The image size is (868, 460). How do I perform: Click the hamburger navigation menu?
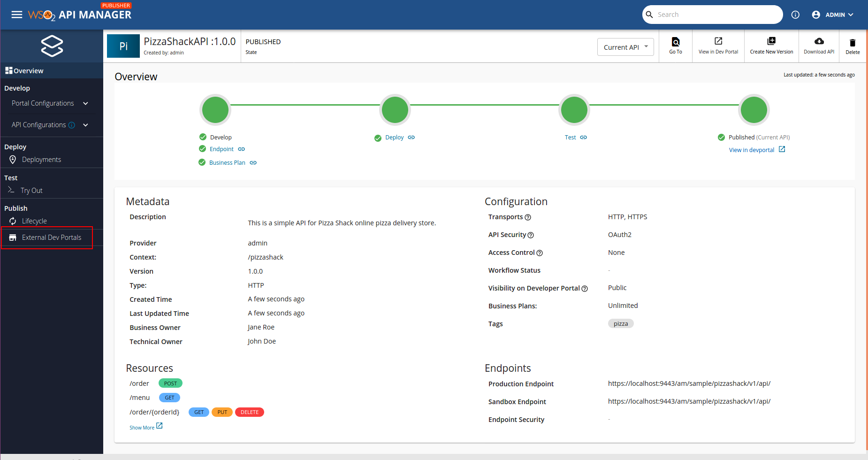[16, 15]
